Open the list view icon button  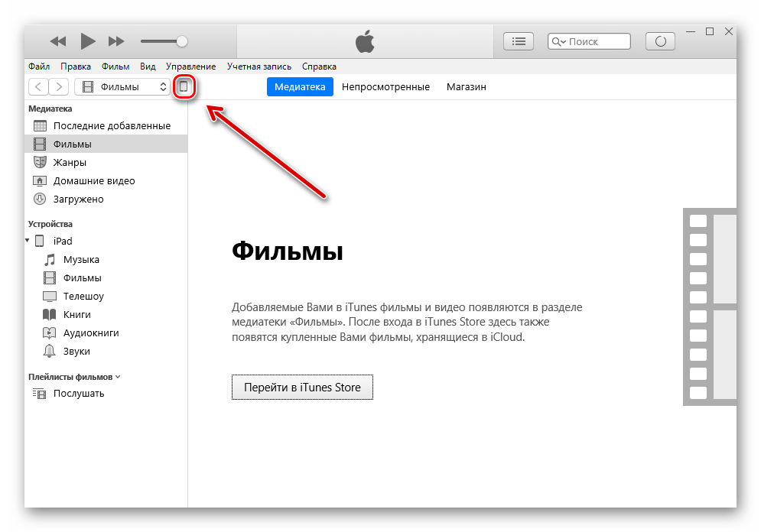pos(519,41)
